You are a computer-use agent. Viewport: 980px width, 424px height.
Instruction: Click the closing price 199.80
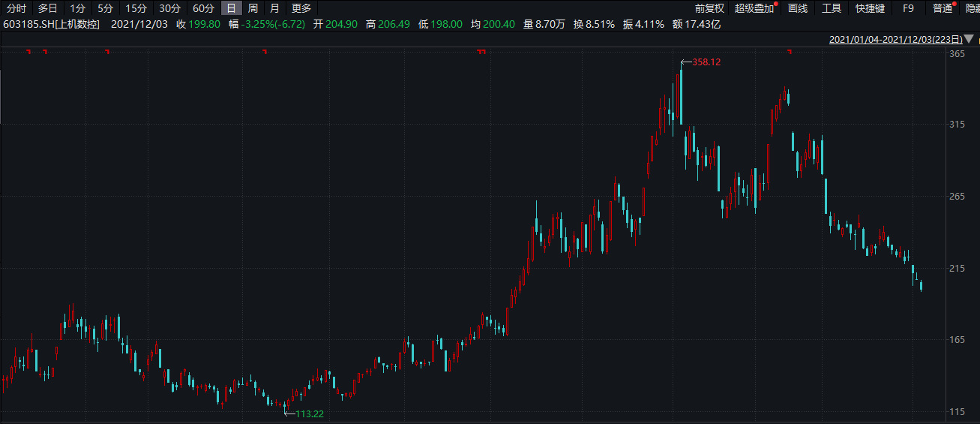pyautogui.click(x=206, y=24)
